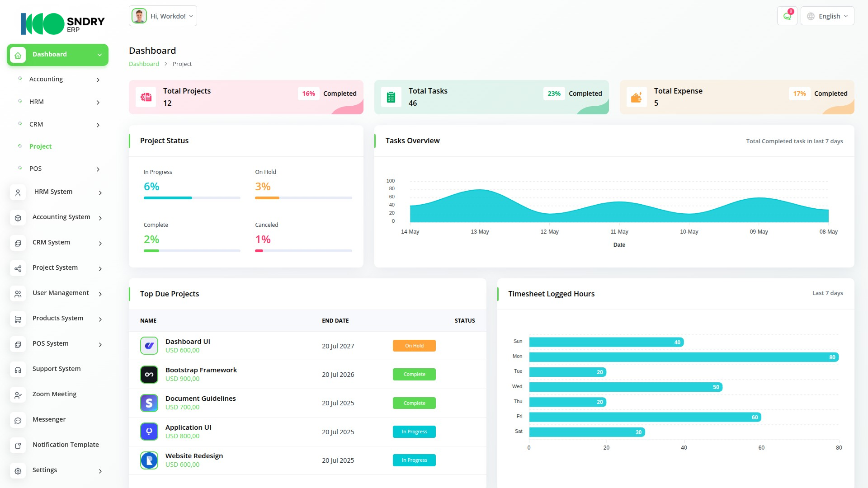
Task: Click the Total Expense wallet icon
Action: pyautogui.click(x=637, y=97)
